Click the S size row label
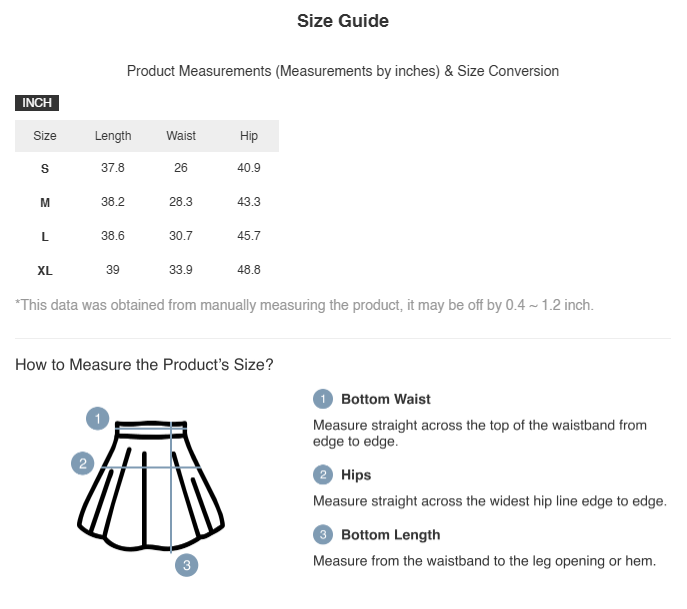687x609 pixels. click(45, 169)
